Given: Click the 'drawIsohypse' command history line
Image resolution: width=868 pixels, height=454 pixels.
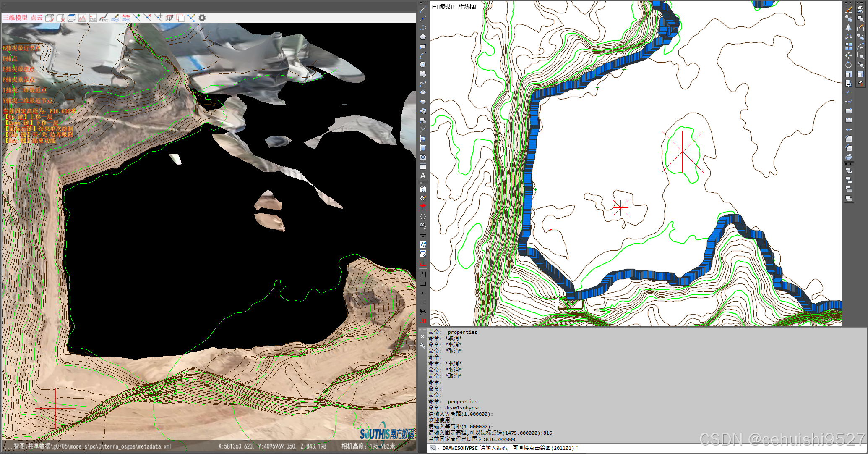Looking at the screenshot, I should (454, 407).
